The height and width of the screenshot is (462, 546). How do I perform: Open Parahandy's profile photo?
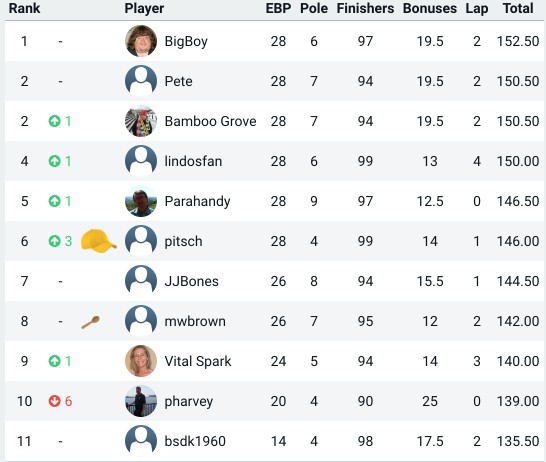tap(141, 201)
